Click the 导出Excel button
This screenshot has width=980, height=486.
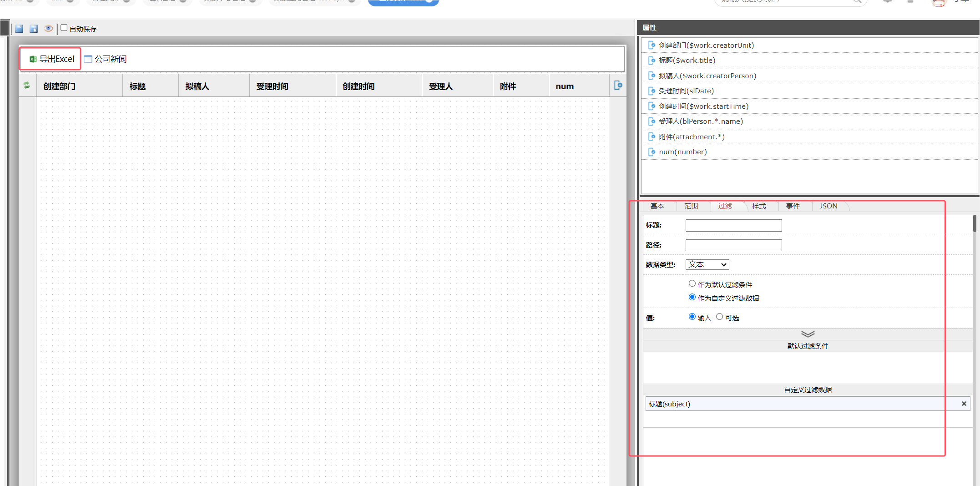(x=51, y=59)
